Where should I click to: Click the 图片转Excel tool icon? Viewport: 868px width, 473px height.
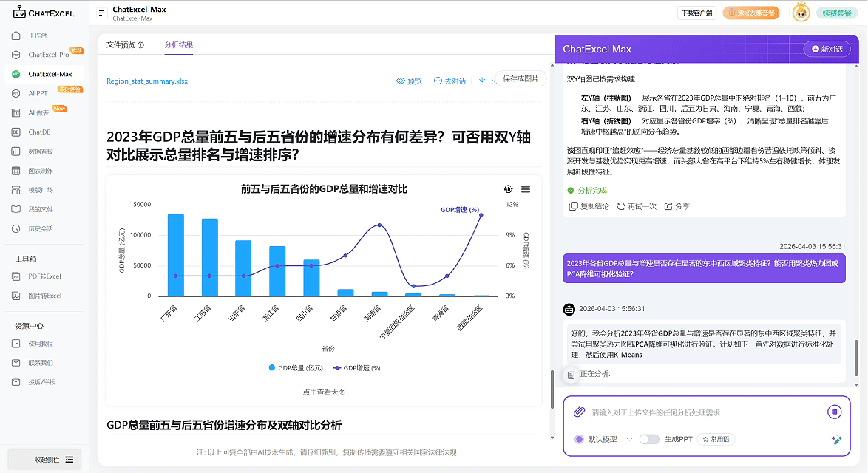[x=16, y=296]
